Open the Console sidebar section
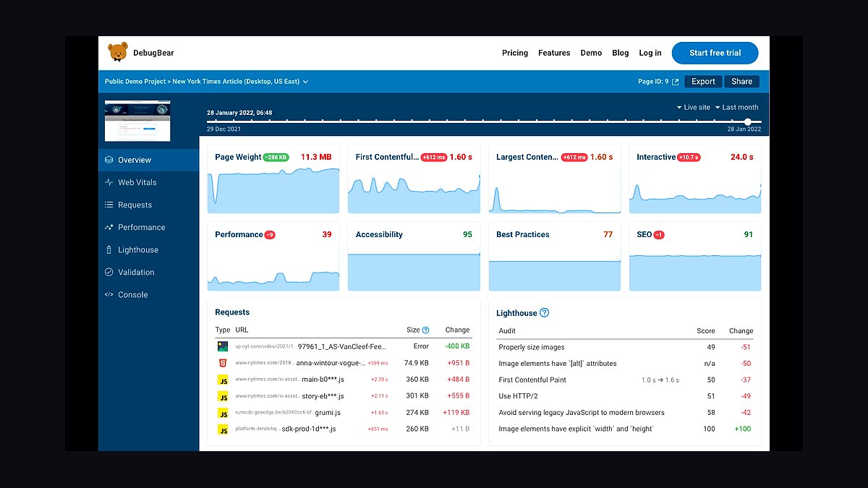Screen dimensions: 868x488 148,294
